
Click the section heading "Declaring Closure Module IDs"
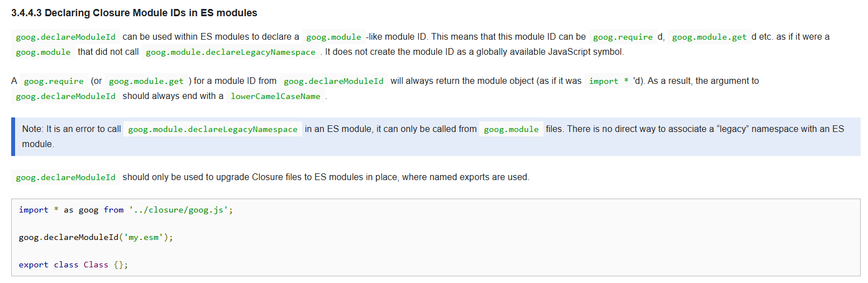point(134,13)
